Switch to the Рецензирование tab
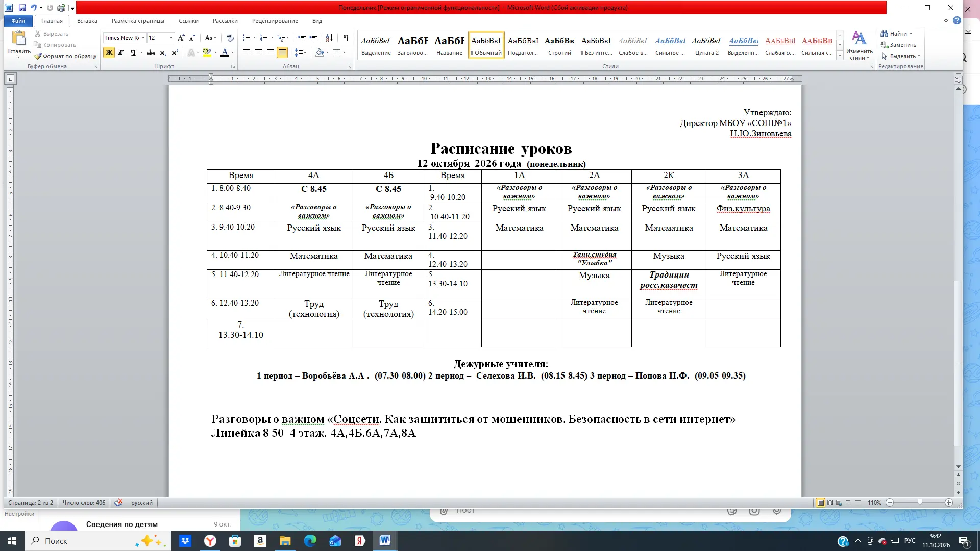This screenshot has width=980, height=551. 275,21
